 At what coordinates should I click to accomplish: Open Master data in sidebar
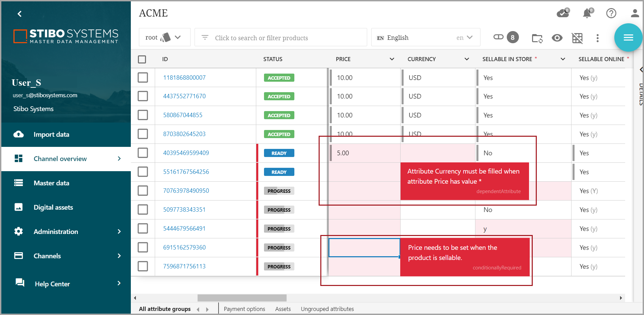coord(51,183)
